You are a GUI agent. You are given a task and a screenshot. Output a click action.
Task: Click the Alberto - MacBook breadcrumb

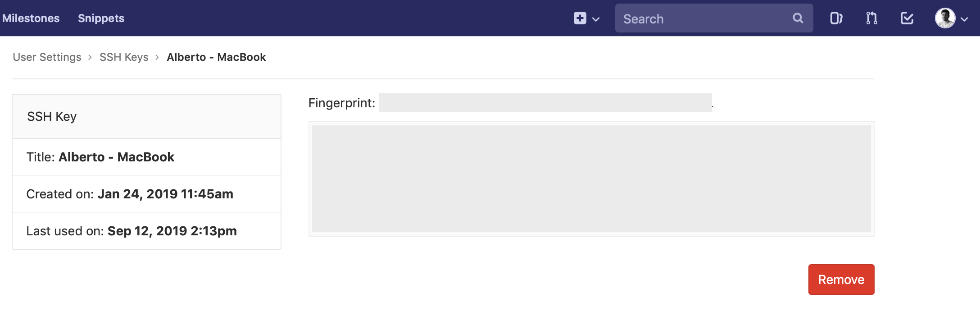pos(216,57)
